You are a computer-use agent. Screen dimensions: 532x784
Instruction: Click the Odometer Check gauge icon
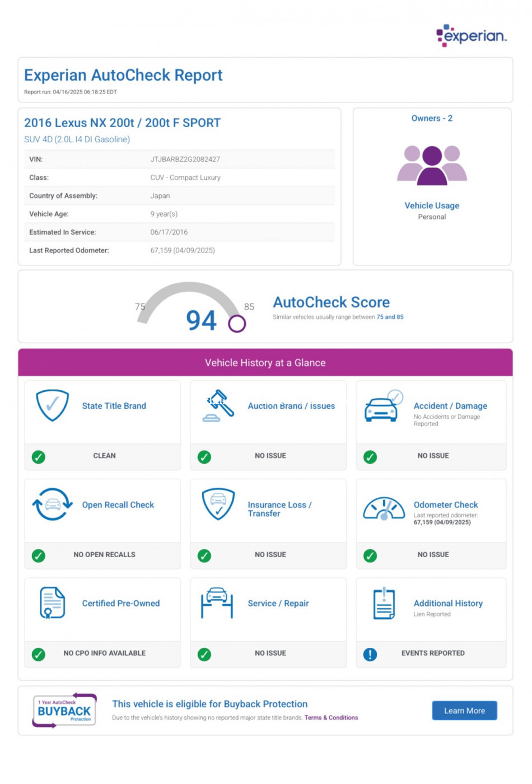click(384, 508)
